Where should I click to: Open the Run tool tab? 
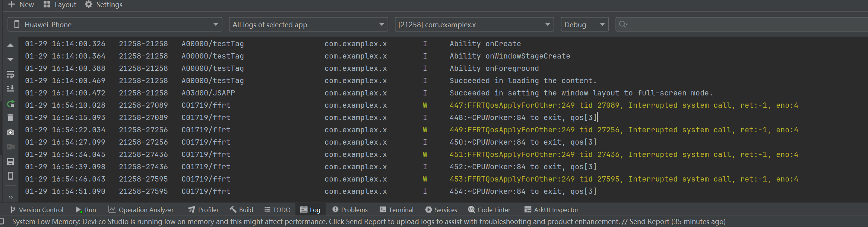pos(86,210)
